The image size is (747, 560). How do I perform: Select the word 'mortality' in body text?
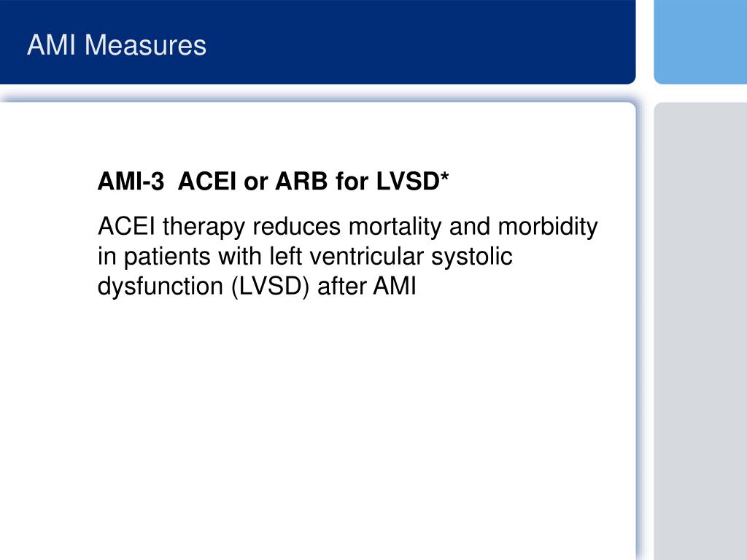point(395,227)
